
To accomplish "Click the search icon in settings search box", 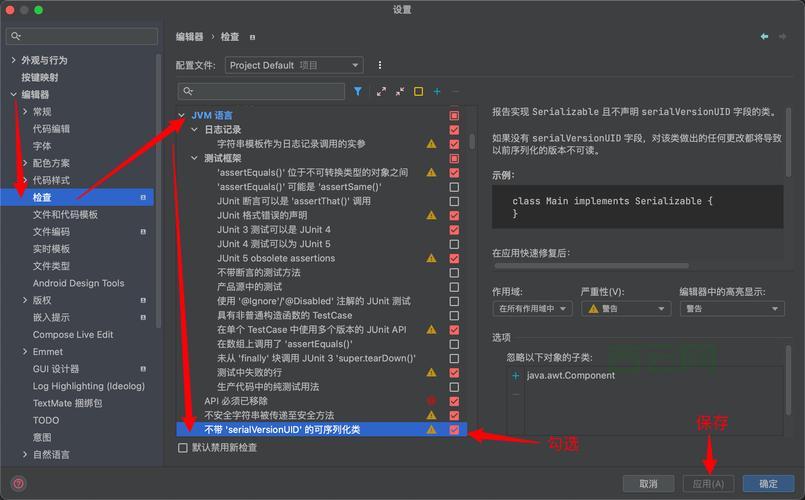I will tap(16, 36).
